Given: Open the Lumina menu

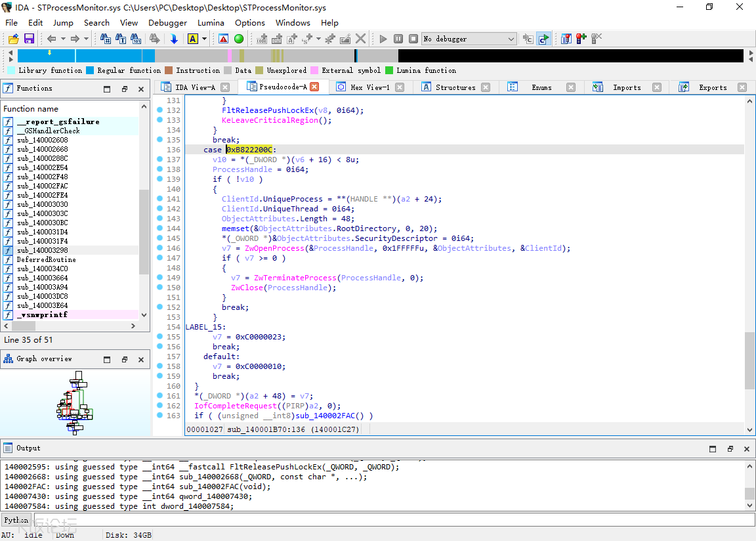Looking at the screenshot, I should tap(211, 22).
